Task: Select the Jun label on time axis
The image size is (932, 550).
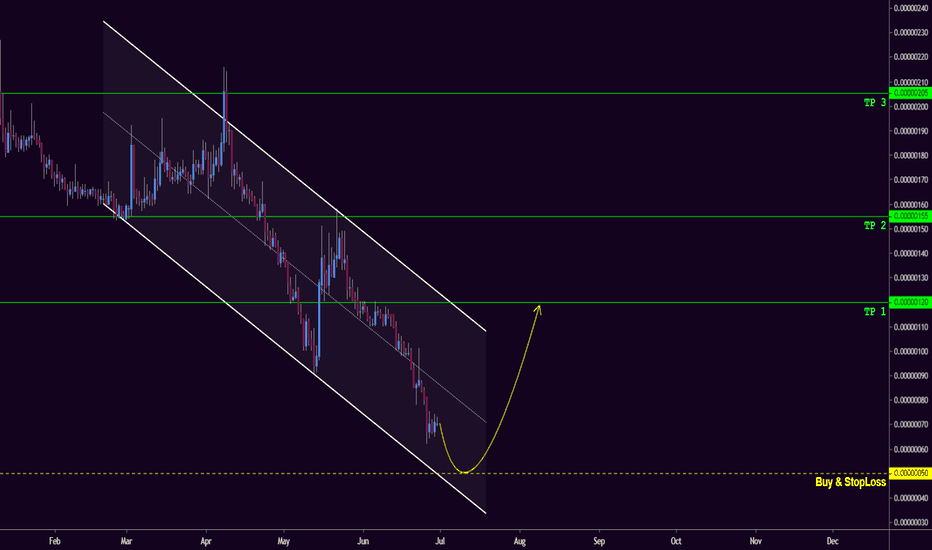Action: pos(363,541)
